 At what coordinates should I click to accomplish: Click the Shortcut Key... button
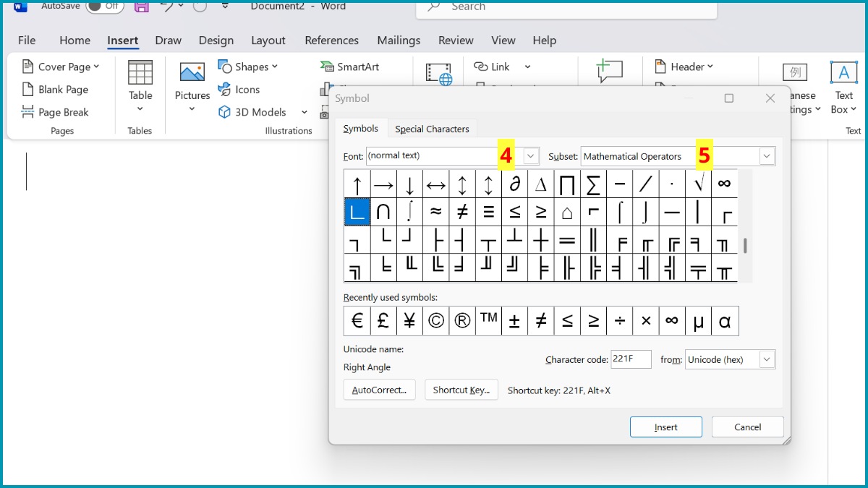coord(461,390)
